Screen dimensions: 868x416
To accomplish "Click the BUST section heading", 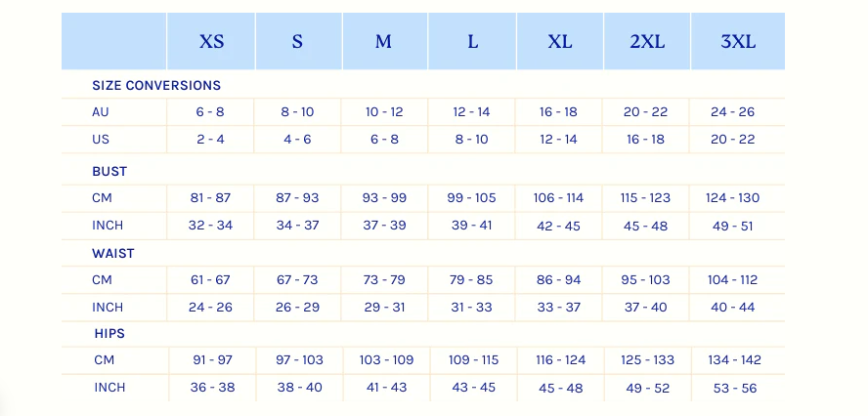I will point(109,172).
